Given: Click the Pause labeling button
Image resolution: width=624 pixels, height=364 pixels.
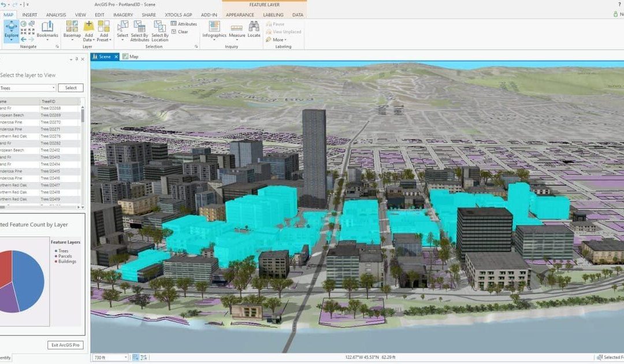Looking at the screenshot, I should [x=275, y=24].
